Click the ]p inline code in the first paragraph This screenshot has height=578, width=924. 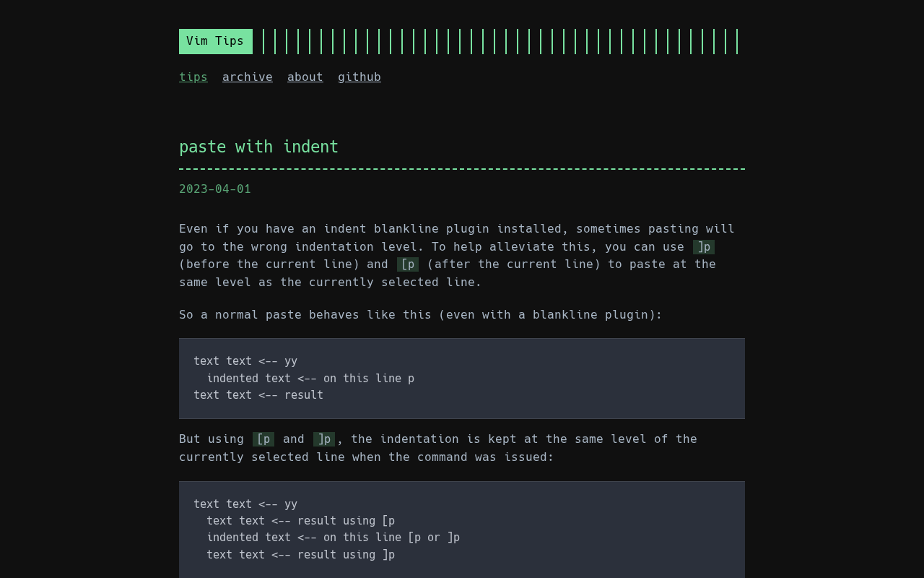coord(703,247)
